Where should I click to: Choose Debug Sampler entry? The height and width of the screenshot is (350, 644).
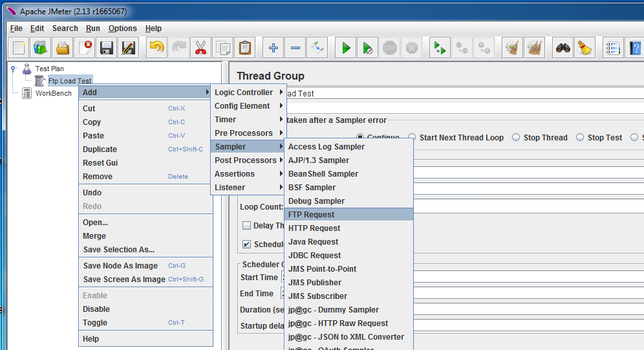tap(349, 201)
